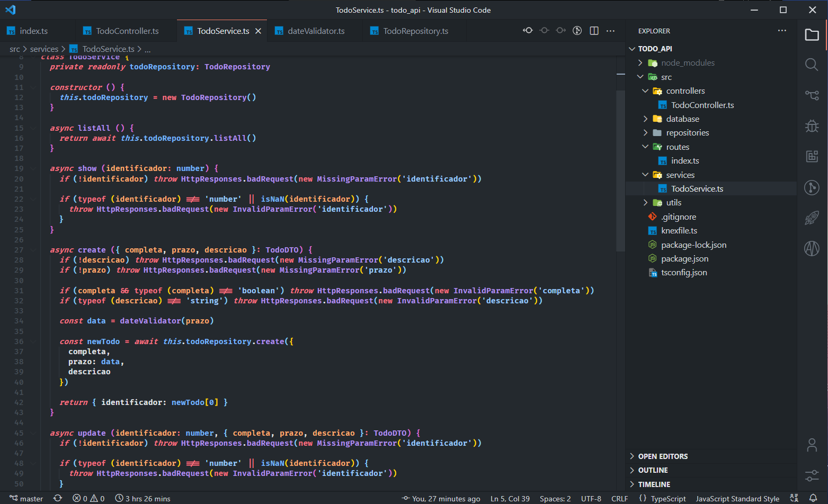828x504 pixels.
Task: Expand the OUTLINE section
Action: coord(711,470)
